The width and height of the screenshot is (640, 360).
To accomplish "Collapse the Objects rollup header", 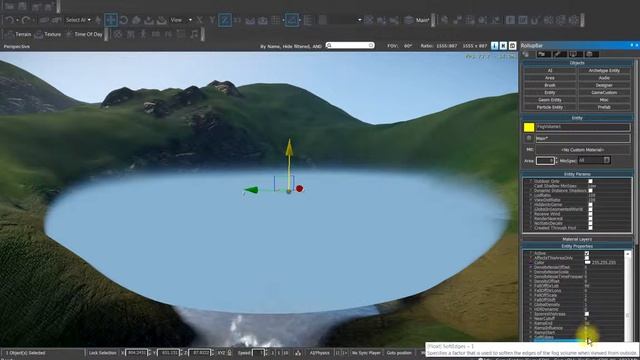I will (x=577, y=63).
